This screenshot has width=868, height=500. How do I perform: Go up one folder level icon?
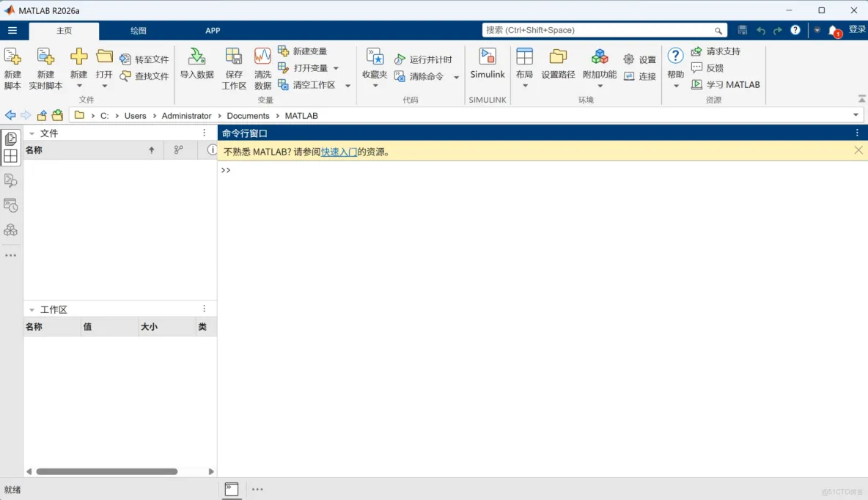click(x=42, y=115)
